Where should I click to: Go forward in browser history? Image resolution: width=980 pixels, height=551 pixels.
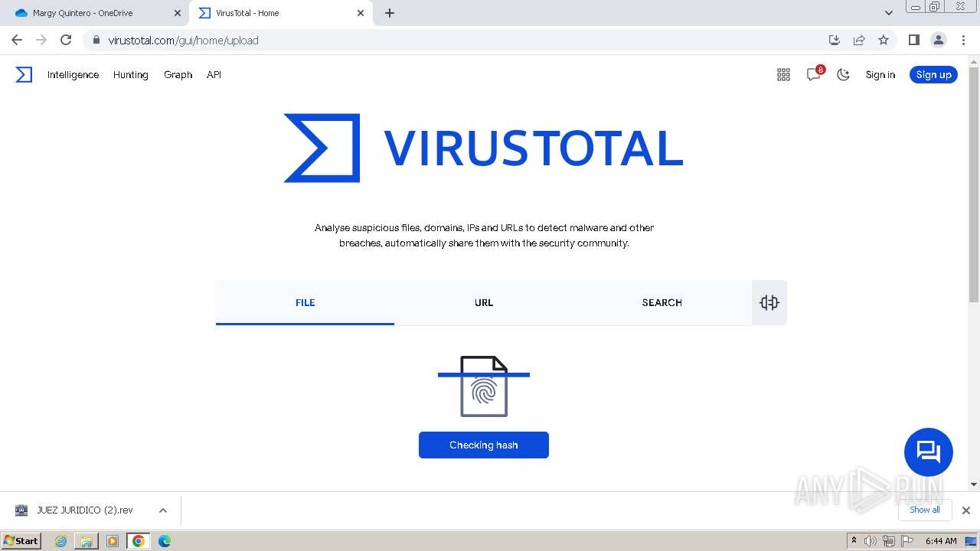41,40
